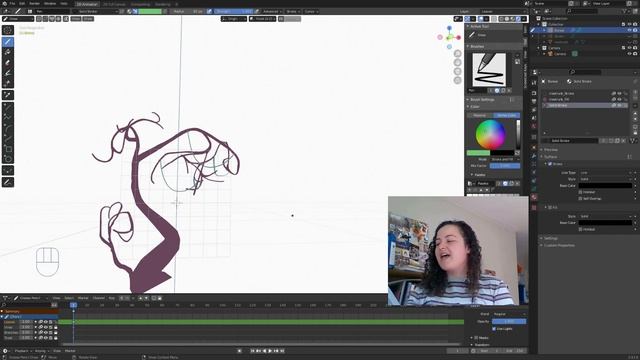Pick a hue on the color wheel
The image size is (640, 360).
pyautogui.click(x=491, y=135)
